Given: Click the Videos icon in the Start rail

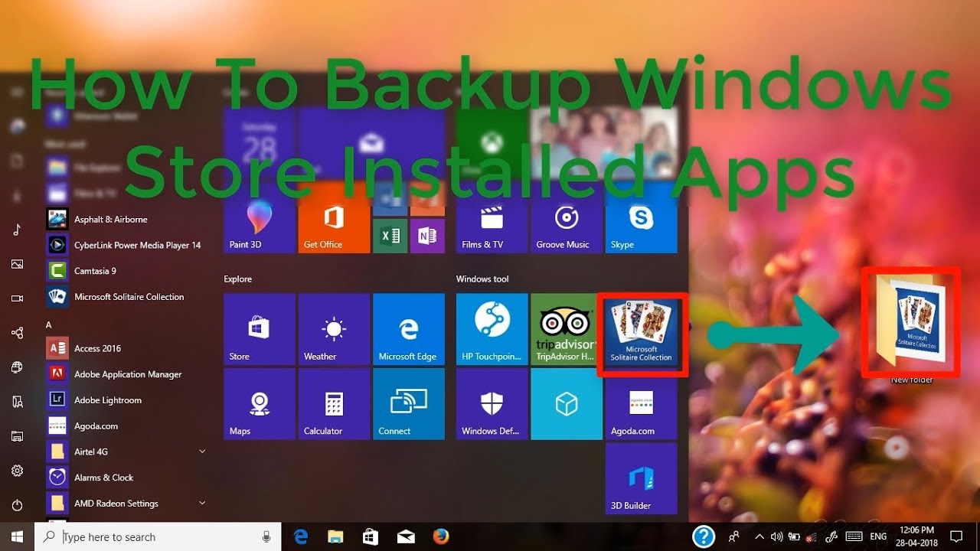Looking at the screenshot, I should 17,298.
